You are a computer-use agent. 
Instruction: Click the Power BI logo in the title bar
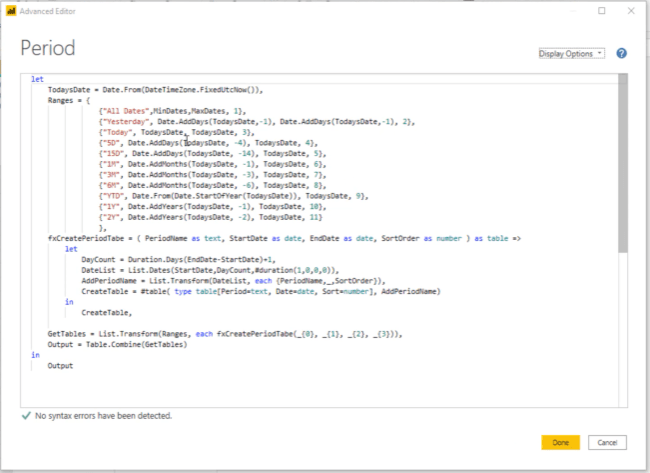point(11,11)
